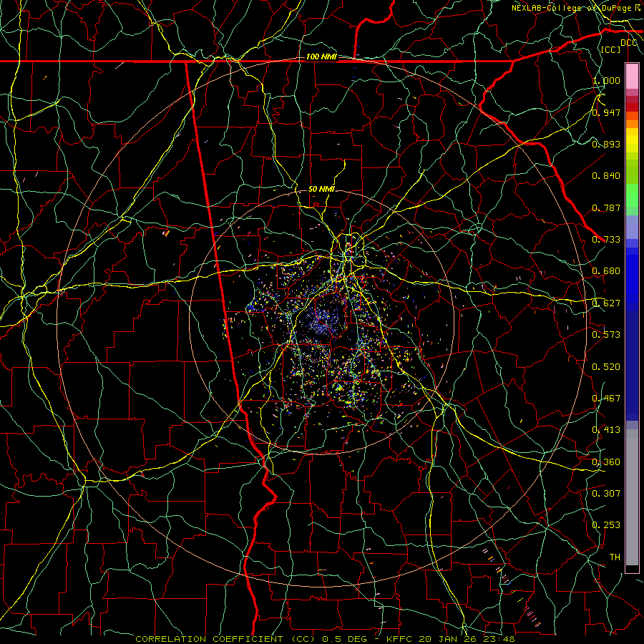Screen dimensions: 644x644
Task: Click the 0.520 scale value
Action: [606, 367]
